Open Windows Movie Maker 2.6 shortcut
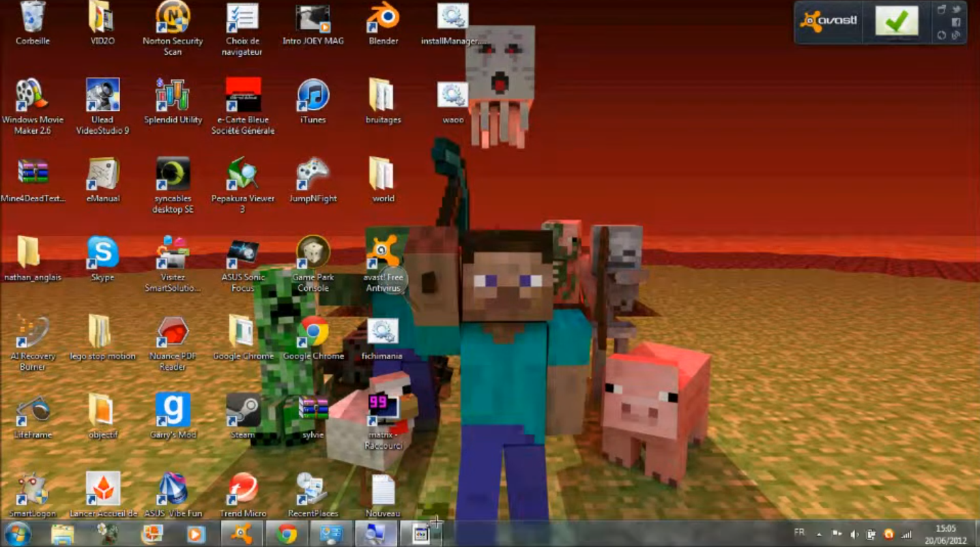Viewport: 980px width, 547px height. click(x=32, y=96)
